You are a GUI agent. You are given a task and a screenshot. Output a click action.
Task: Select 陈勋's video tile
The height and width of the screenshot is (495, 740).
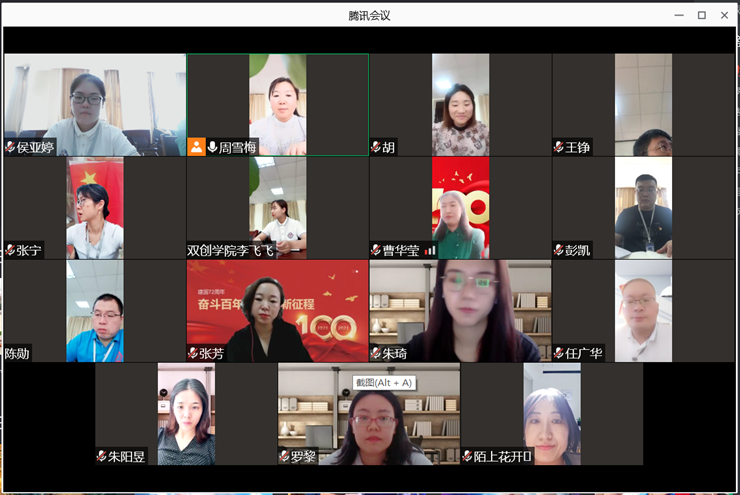[x=94, y=310]
